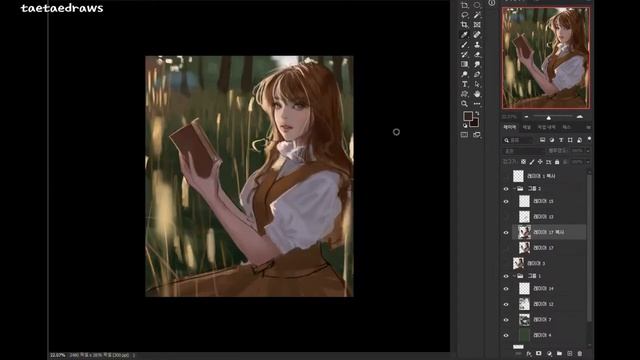Add a layer mask

[x=539, y=353]
